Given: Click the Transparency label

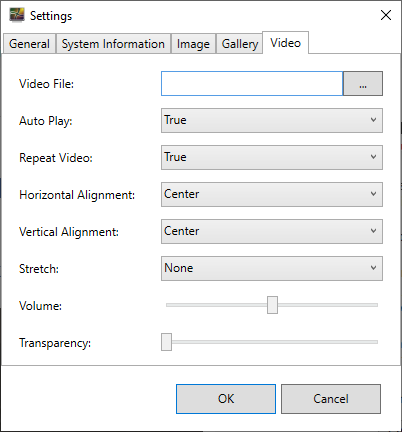Looking at the screenshot, I should [x=55, y=343].
